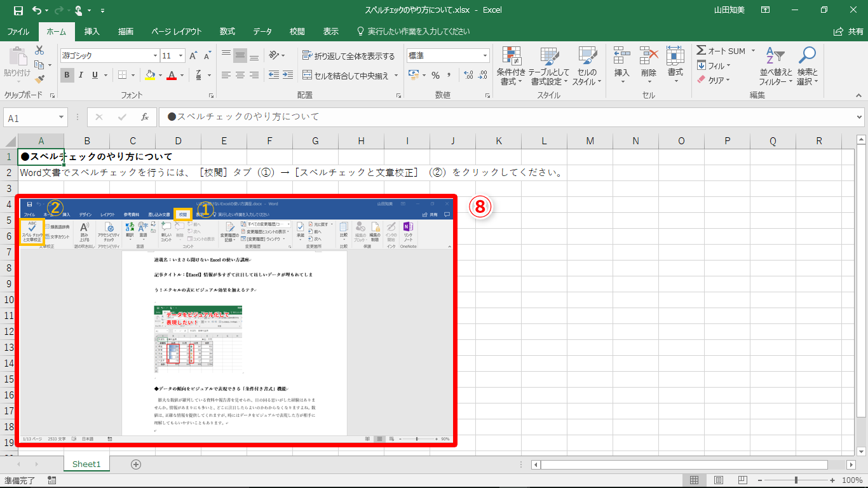Expand the フィル fill menu
This screenshot has width=868, height=488.
[x=714, y=65]
